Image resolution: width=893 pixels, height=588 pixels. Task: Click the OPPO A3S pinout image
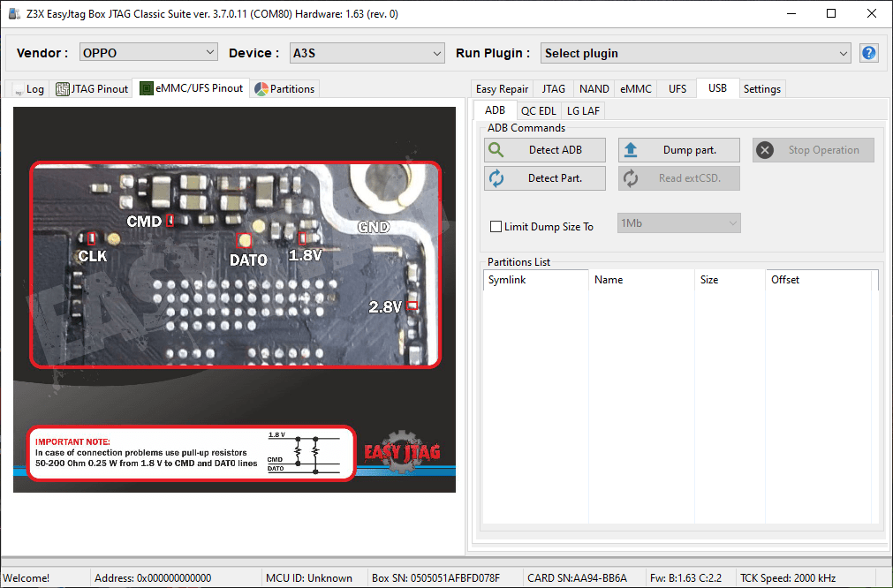coord(235,299)
